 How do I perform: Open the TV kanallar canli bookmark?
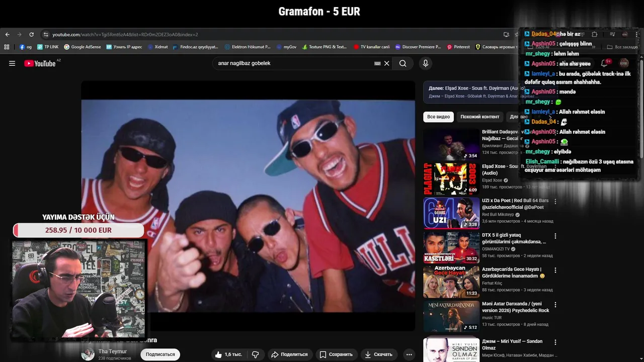click(x=371, y=47)
